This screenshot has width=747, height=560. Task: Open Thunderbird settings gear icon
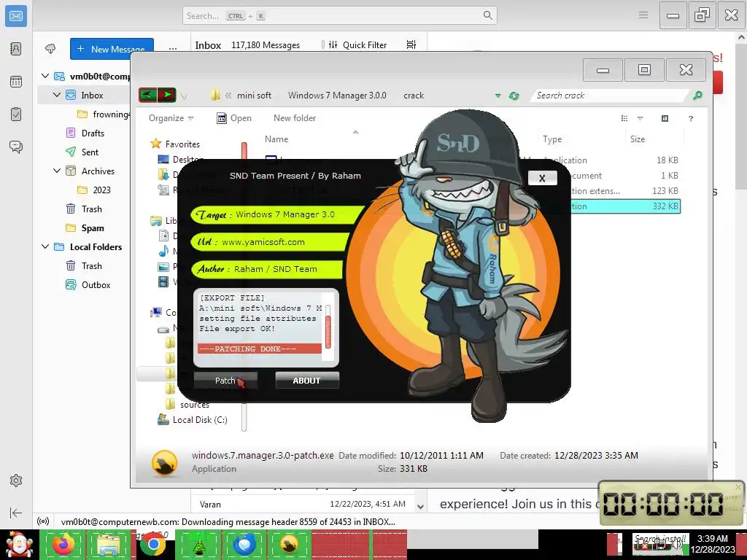coord(16,481)
